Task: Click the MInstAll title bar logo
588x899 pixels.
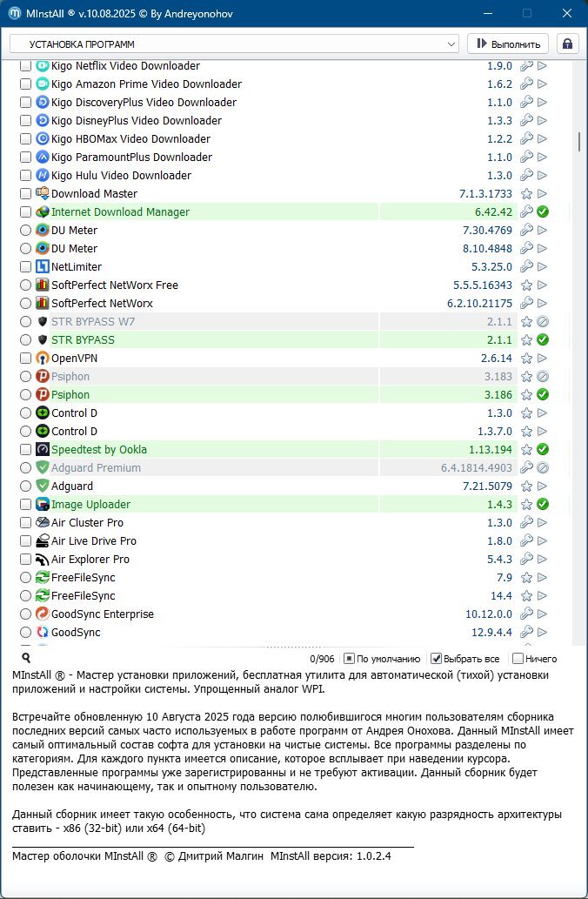Action: [x=14, y=13]
